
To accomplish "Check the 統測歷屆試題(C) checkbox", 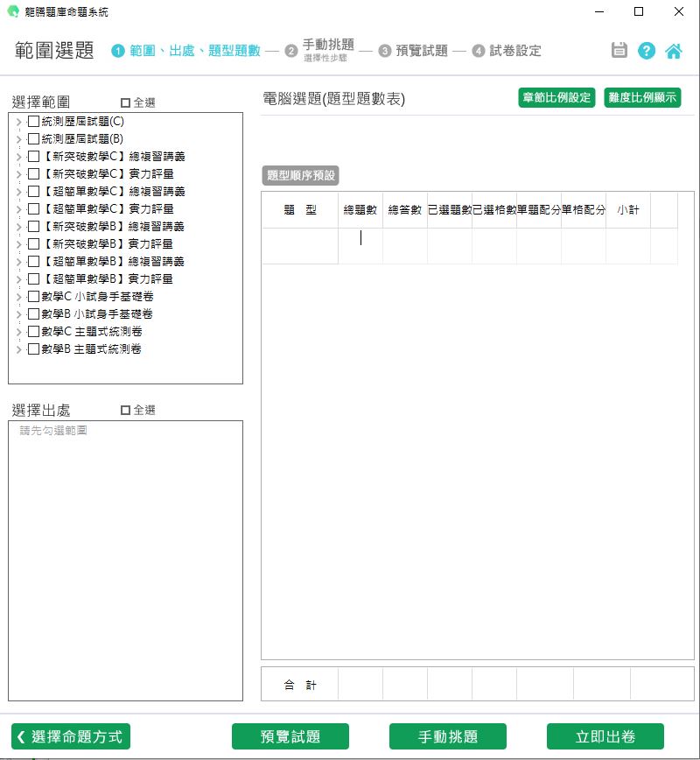I will click(x=33, y=122).
